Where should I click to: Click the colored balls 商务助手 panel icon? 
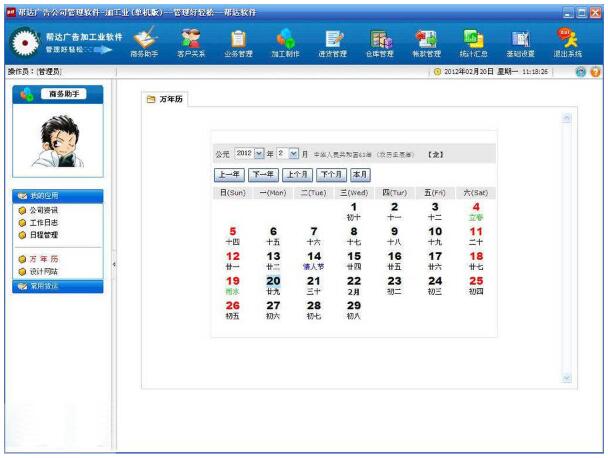pyautogui.click(x=27, y=94)
